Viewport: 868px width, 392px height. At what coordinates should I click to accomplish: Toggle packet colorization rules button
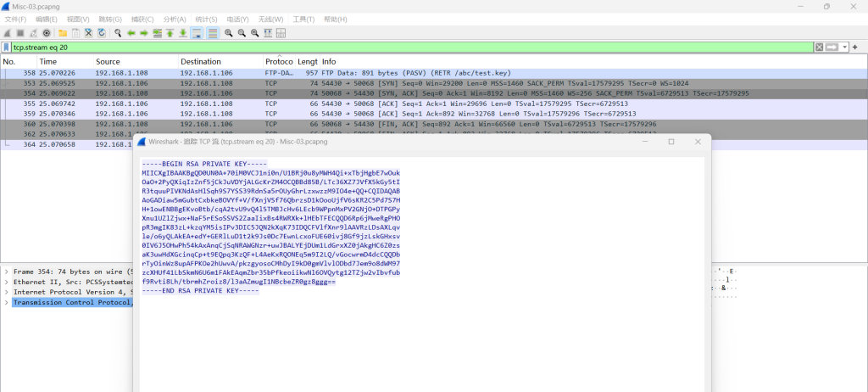pyautogui.click(x=212, y=33)
